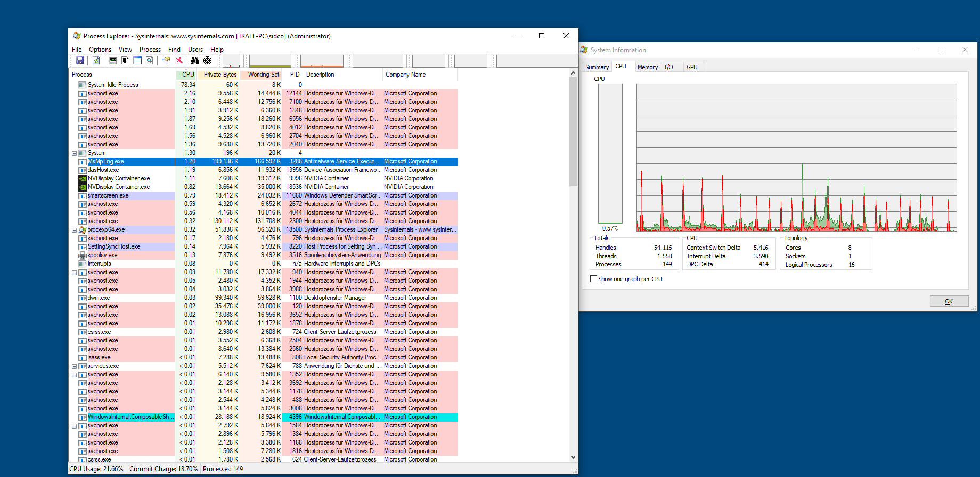Enable Show one graph per CPU
980x477 pixels.
click(x=593, y=279)
